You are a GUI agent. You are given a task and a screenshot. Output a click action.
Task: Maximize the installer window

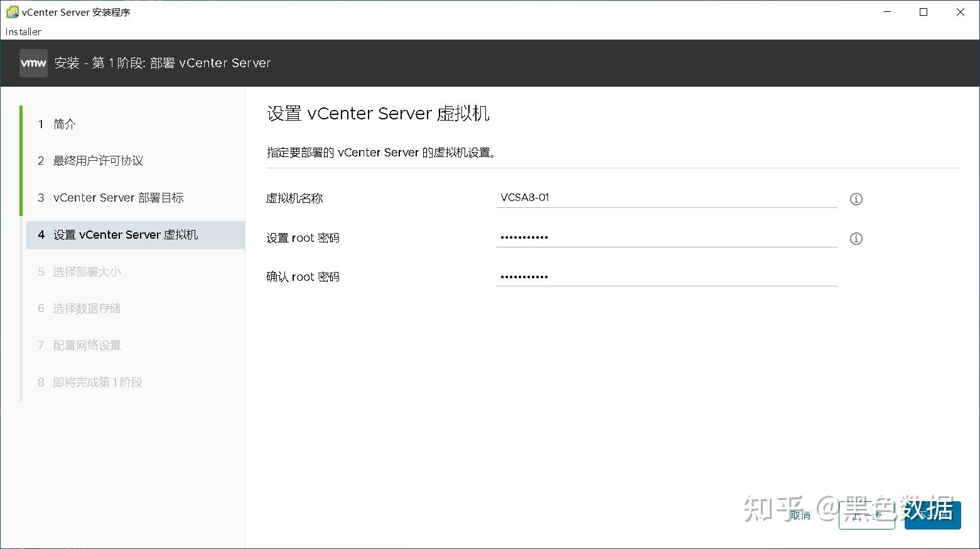click(923, 12)
